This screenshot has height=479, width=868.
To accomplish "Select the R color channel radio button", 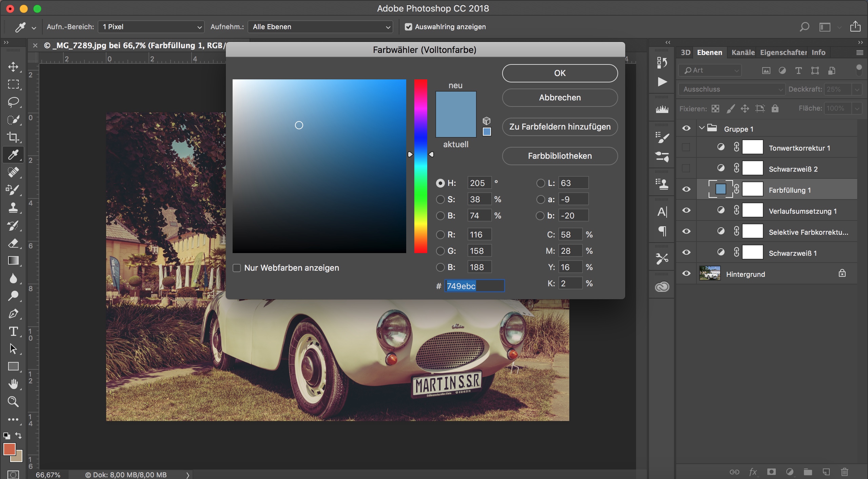I will tap(440, 235).
